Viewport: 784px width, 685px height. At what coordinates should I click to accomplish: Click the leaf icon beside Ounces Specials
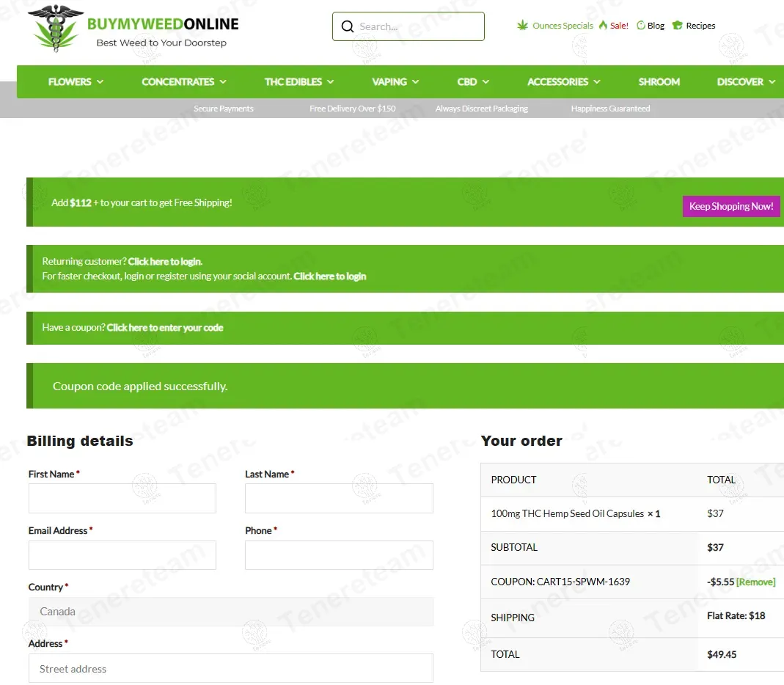(522, 25)
